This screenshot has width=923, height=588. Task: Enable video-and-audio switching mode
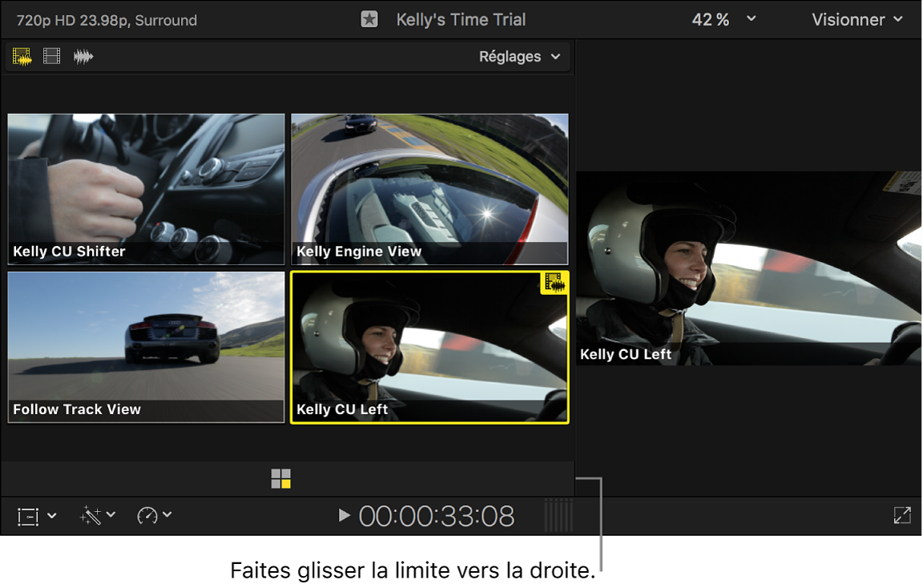(20, 56)
